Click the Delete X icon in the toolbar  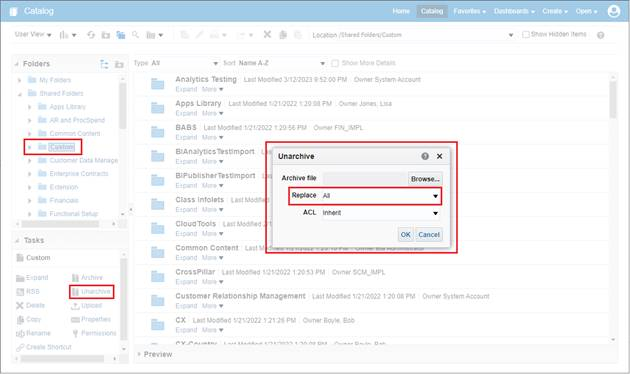tap(267, 35)
